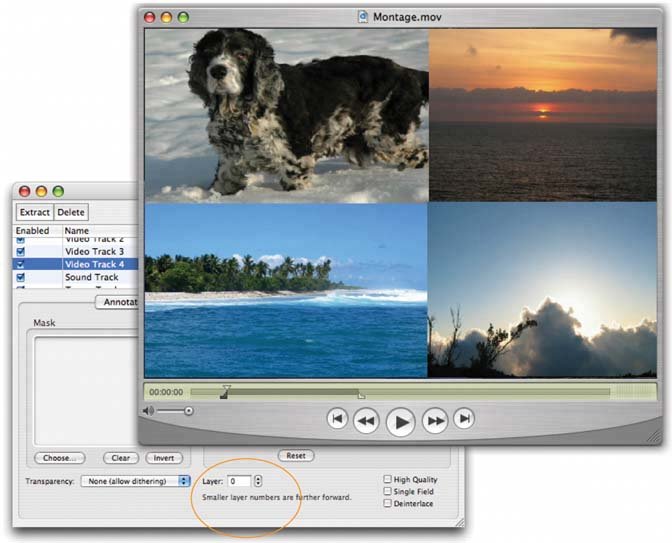Click the speaker volume icon
672x543 pixels.
tap(148, 410)
